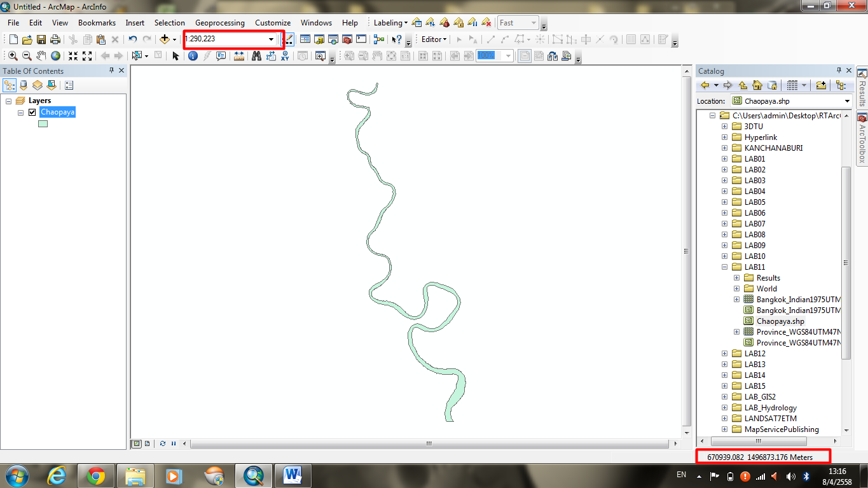This screenshot has height=488, width=868.
Task: Select the Identify tool
Action: click(x=193, y=56)
